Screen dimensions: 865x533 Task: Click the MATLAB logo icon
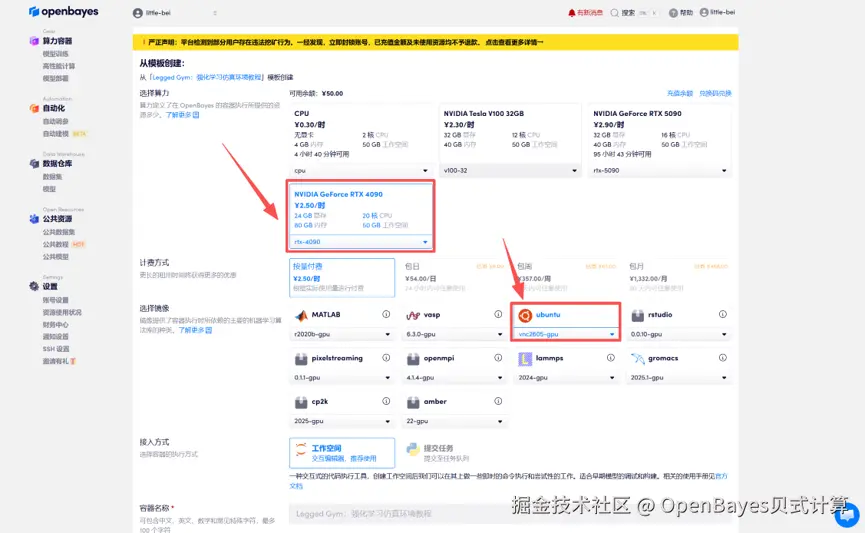tap(301, 315)
